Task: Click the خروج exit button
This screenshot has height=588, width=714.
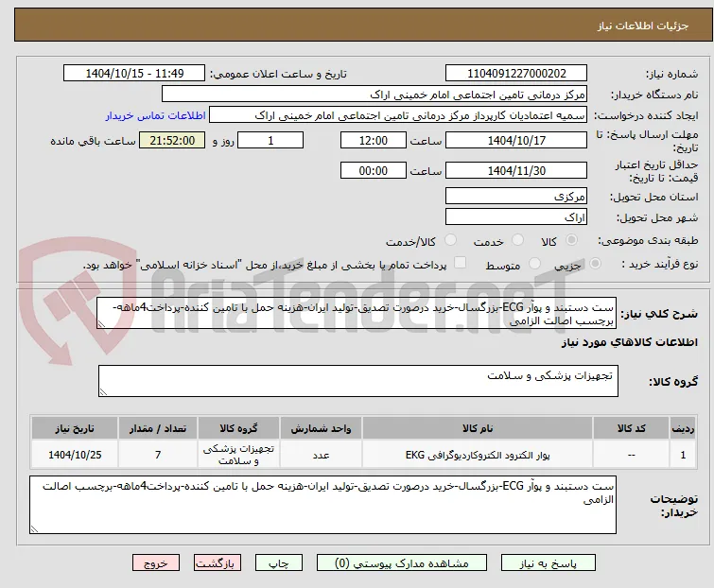Action: click(156, 563)
